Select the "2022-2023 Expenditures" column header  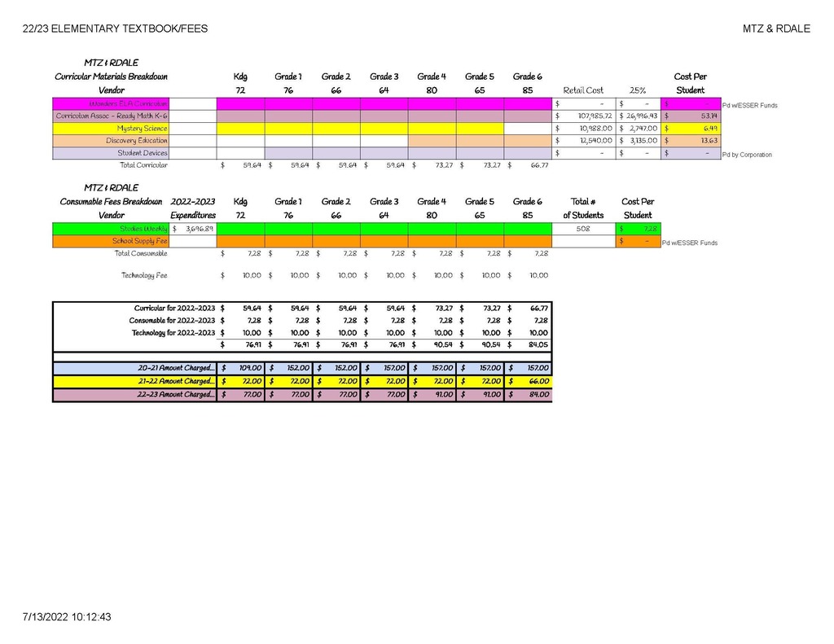(x=192, y=208)
